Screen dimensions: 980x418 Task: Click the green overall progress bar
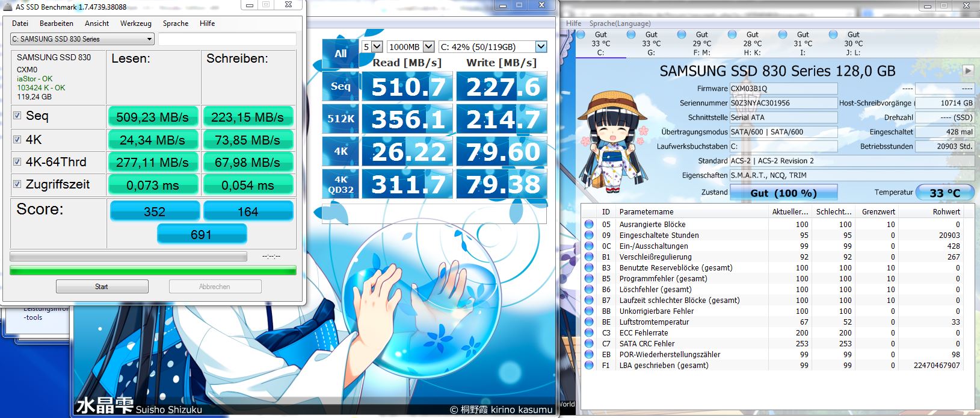point(153,270)
